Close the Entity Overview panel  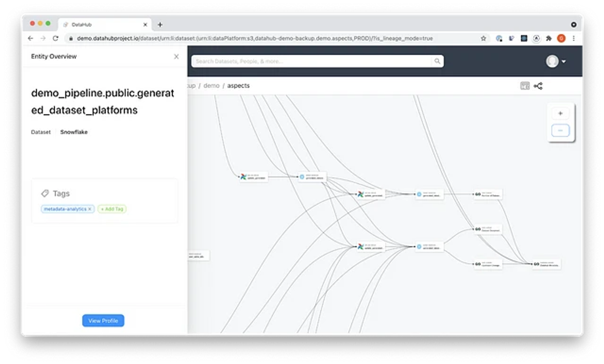click(x=176, y=57)
